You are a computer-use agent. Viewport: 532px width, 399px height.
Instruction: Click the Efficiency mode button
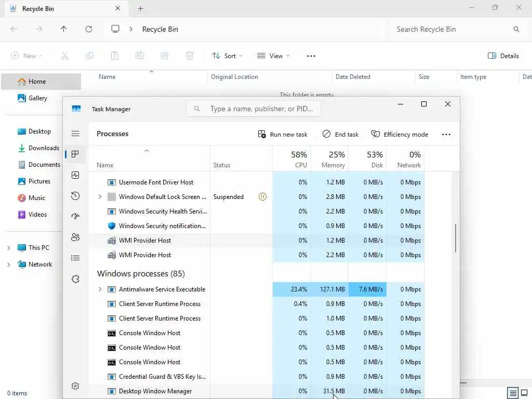[400, 135]
